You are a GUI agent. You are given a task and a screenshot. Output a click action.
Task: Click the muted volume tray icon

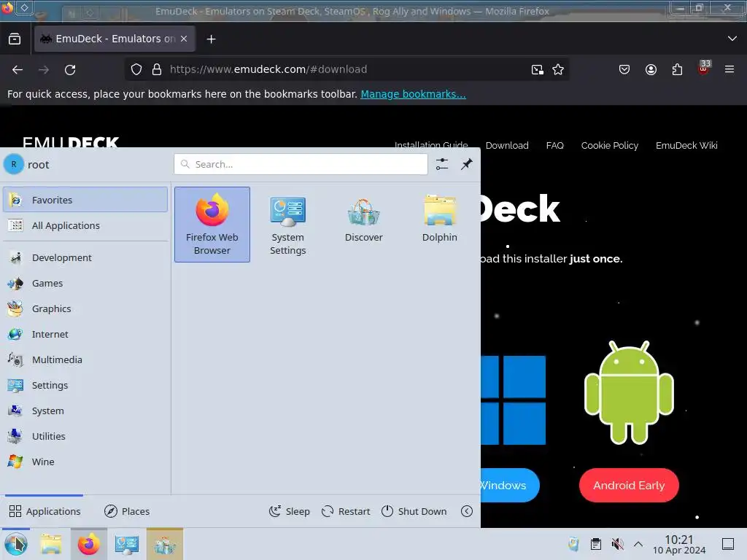tap(617, 544)
